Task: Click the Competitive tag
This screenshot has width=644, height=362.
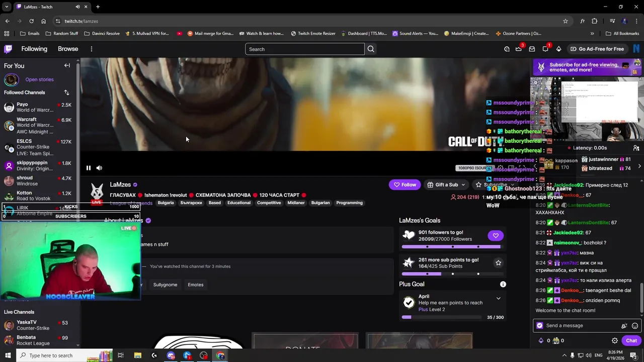Action: coord(269,203)
